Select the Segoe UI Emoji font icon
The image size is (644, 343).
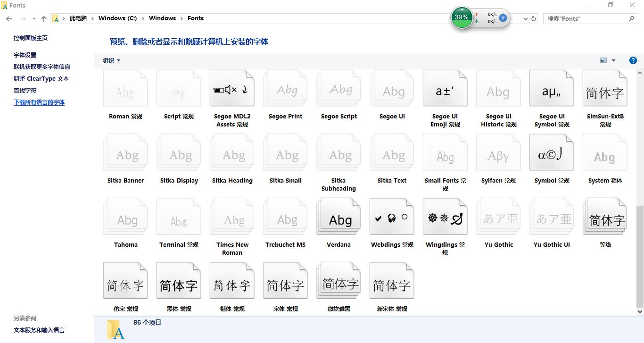[x=445, y=89]
